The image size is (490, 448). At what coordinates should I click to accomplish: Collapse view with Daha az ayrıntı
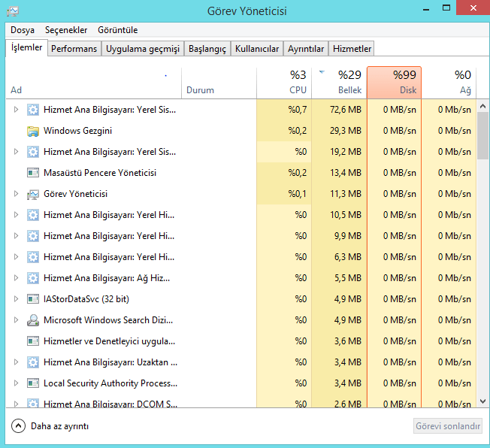tap(50, 426)
